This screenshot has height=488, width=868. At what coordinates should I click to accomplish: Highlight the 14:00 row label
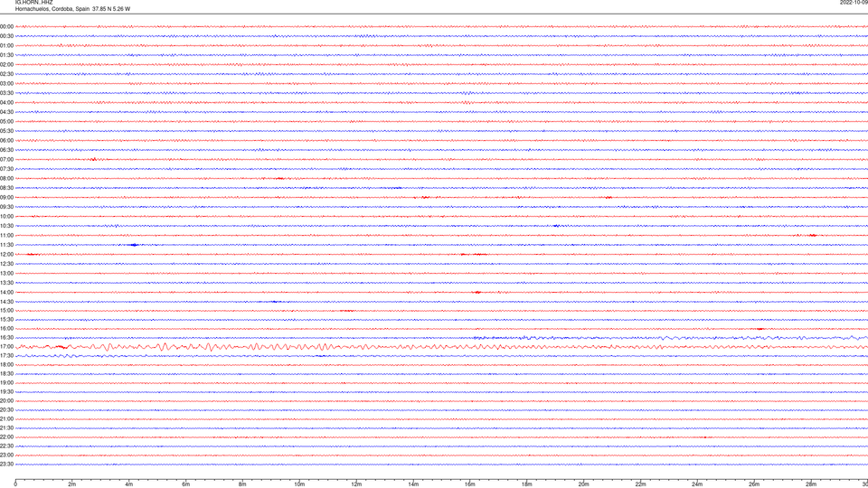(x=6, y=292)
